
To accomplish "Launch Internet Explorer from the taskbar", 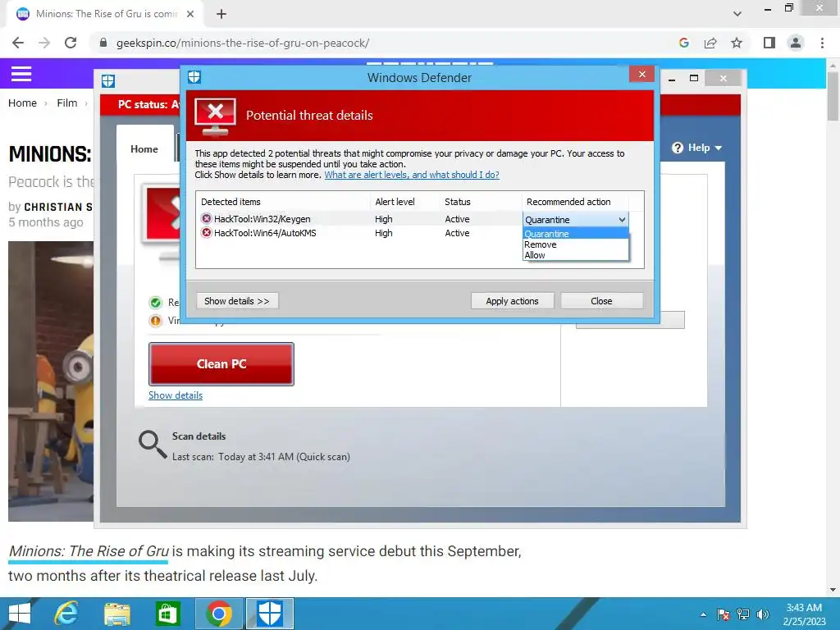I will (x=66, y=614).
